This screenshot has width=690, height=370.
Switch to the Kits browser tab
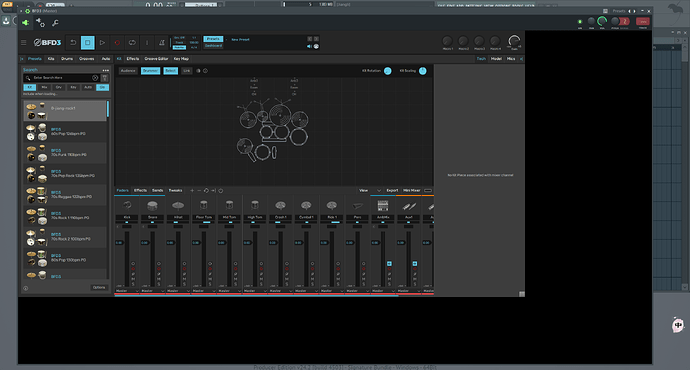point(51,59)
